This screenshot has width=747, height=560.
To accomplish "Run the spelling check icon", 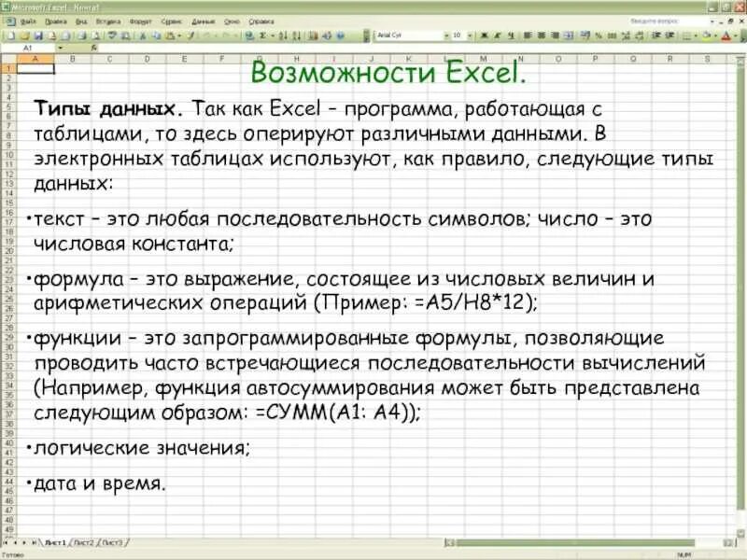I will pyautogui.click(x=112, y=35).
